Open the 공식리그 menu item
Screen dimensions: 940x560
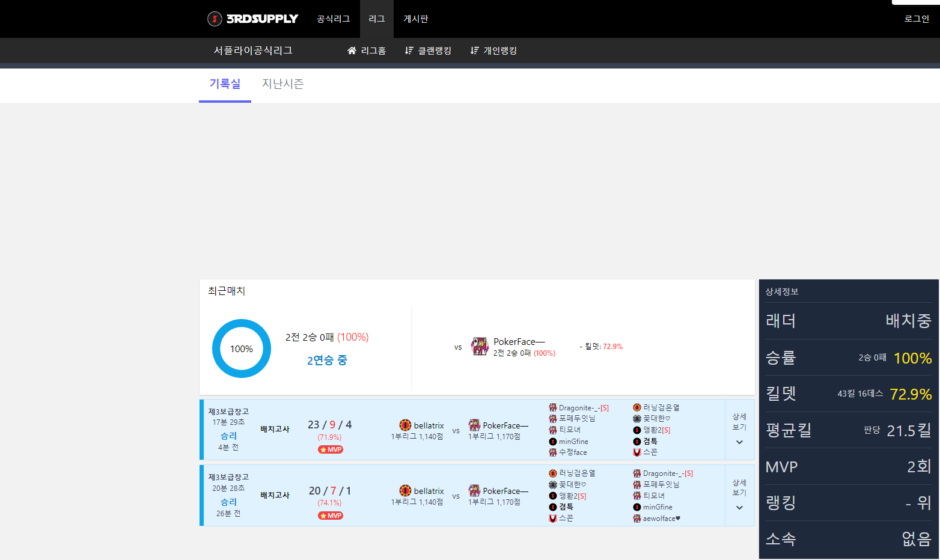click(x=333, y=19)
